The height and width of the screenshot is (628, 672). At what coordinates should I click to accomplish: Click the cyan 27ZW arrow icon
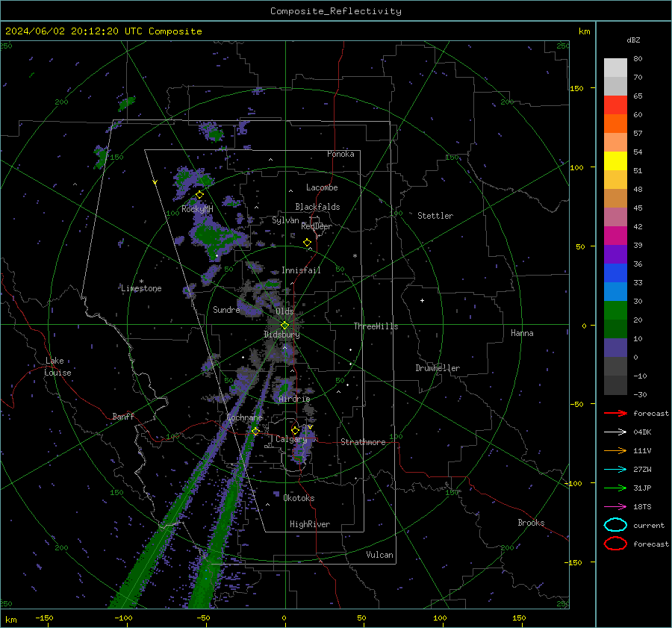coord(615,470)
